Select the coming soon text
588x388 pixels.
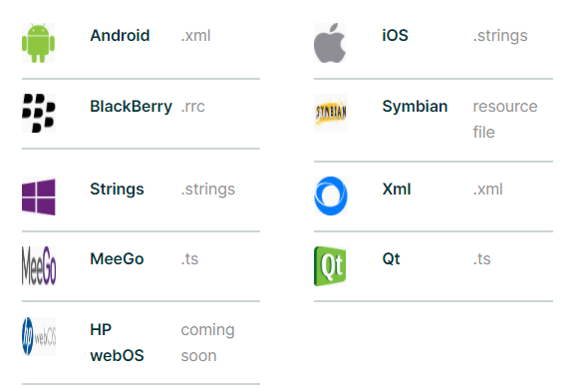207,342
